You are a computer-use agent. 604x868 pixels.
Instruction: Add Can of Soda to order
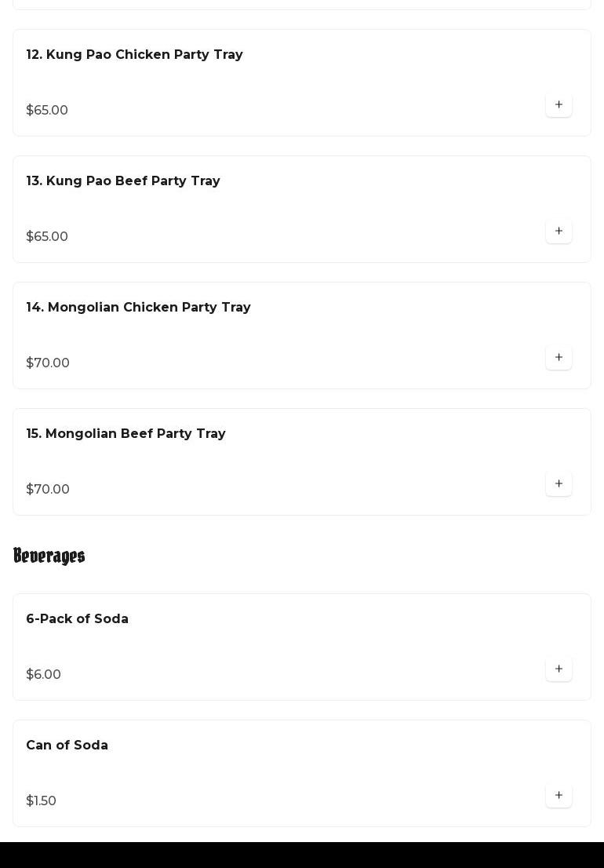[x=559, y=796]
